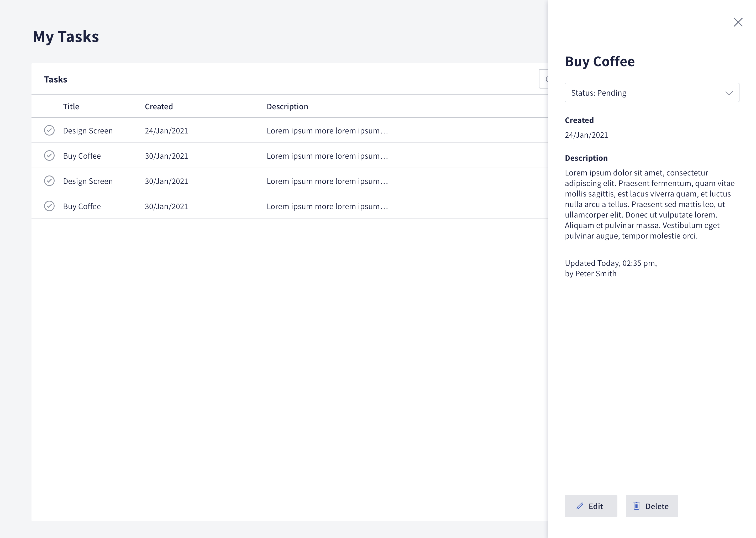Click the My Tasks page heading
Screen dimensions: 756x538
point(66,37)
